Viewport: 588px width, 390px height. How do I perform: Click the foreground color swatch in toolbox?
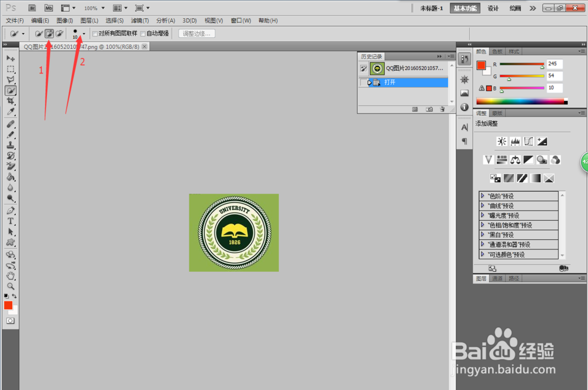pyautogui.click(x=8, y=305)
